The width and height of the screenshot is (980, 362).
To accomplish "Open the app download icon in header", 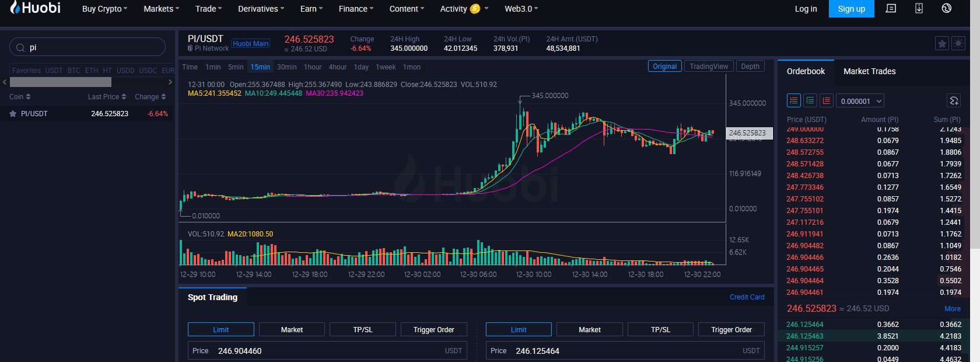I will point(919,9).
